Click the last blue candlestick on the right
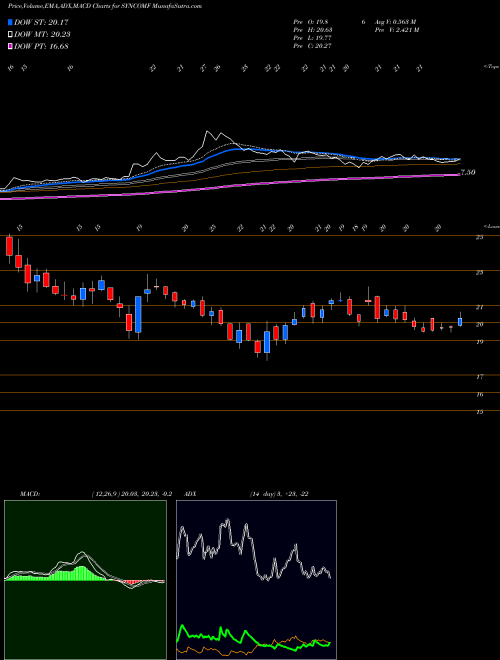Screen dimensions: 500x660 [x=460, y=322]
